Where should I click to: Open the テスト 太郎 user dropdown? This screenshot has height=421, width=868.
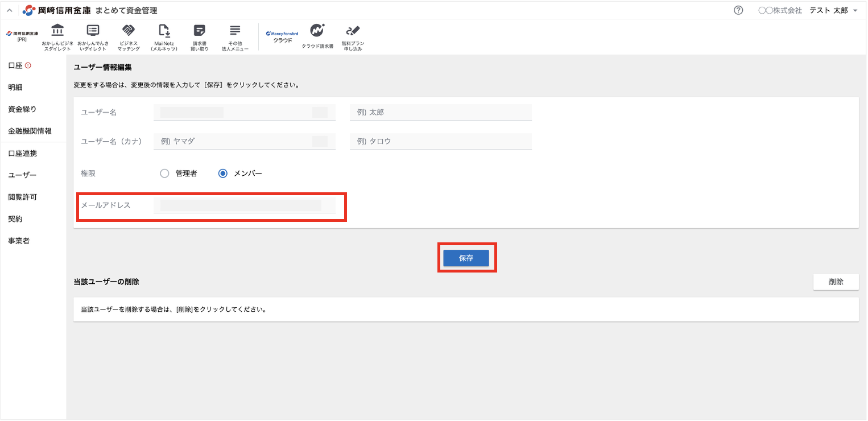[833, 10]
